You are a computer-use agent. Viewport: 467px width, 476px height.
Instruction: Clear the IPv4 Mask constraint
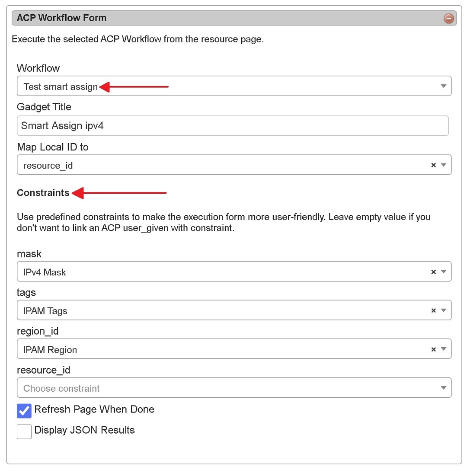click(x=433, y=272)
